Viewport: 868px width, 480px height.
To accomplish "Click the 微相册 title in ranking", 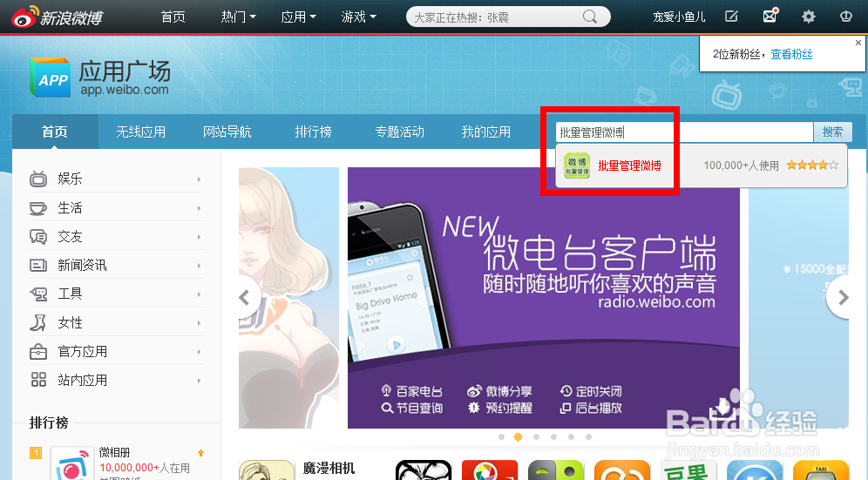I will (114, 452).
